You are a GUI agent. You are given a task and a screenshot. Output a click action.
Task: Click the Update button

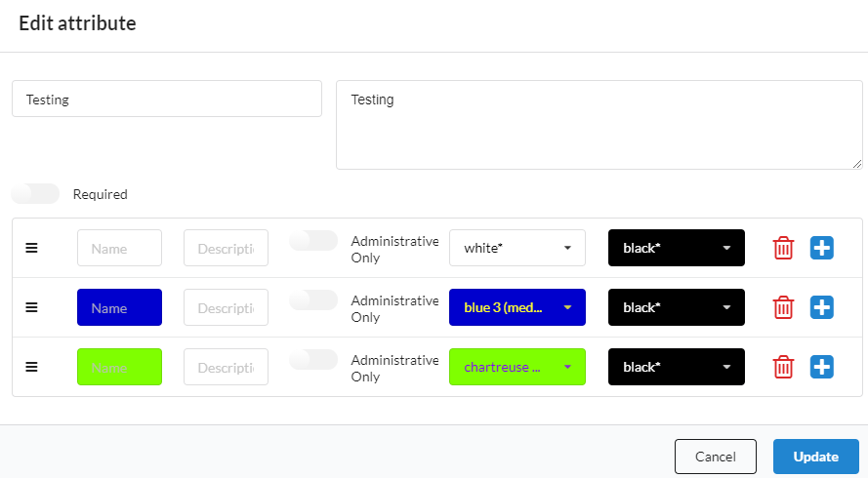pos(815,457)
